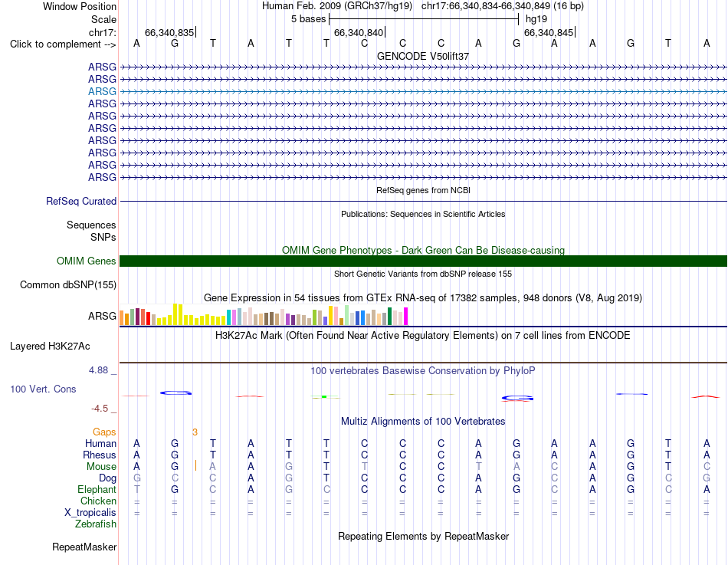The image size is (728, 565).
Task: Click position marker 66,340,845
Action: pos(549,32)
